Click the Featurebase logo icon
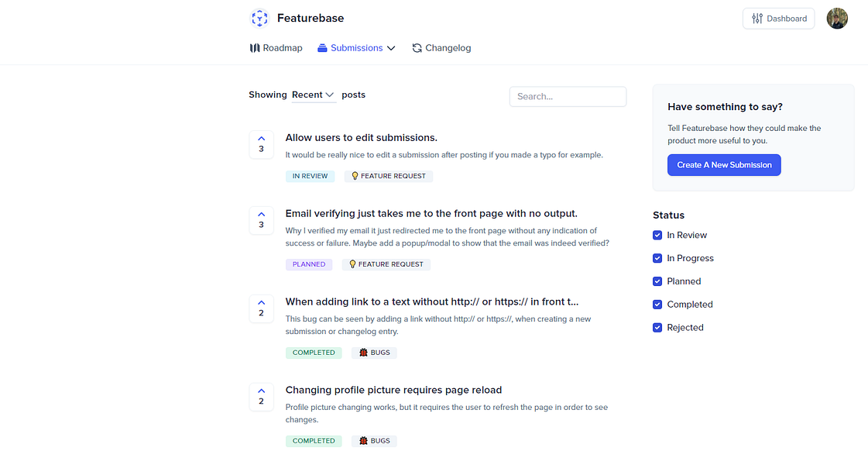868x465 pixels. point(259,18)
